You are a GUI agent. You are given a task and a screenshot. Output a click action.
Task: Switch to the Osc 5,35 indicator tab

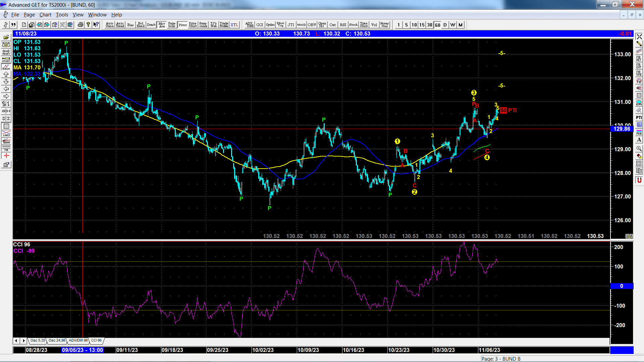(x=38, y=341)
